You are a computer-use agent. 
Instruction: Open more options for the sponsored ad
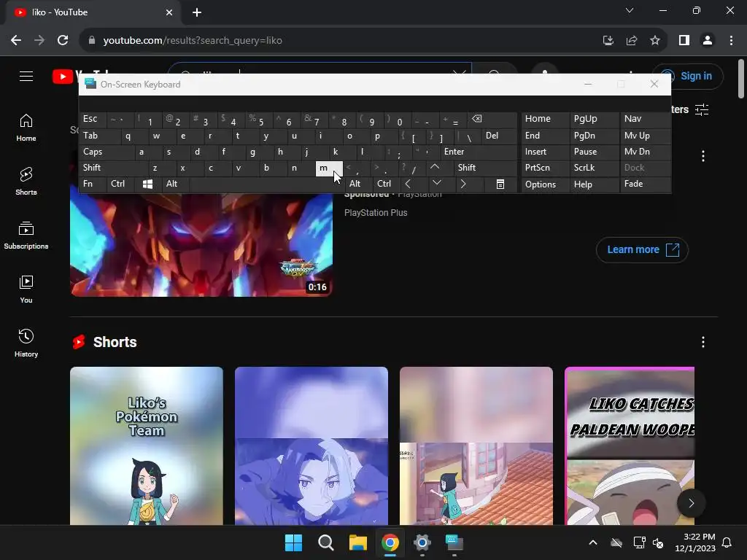(703, 156)
